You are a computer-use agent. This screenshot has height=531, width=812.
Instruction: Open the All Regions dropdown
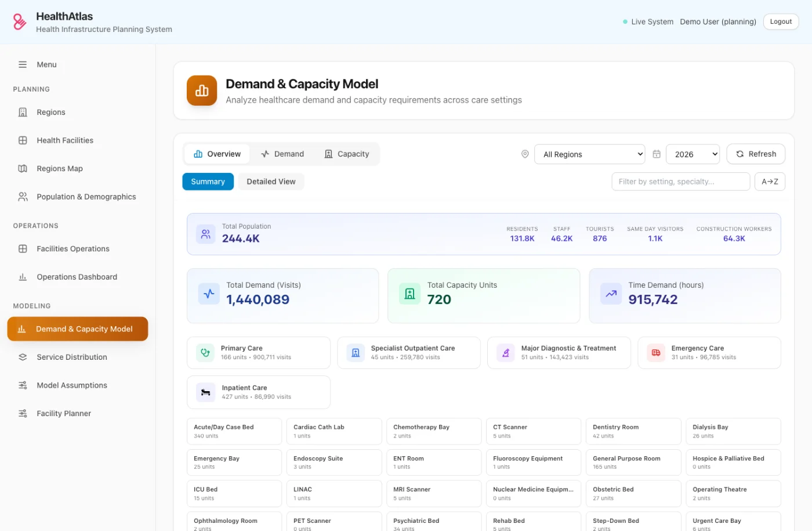[x=590, y=154]
